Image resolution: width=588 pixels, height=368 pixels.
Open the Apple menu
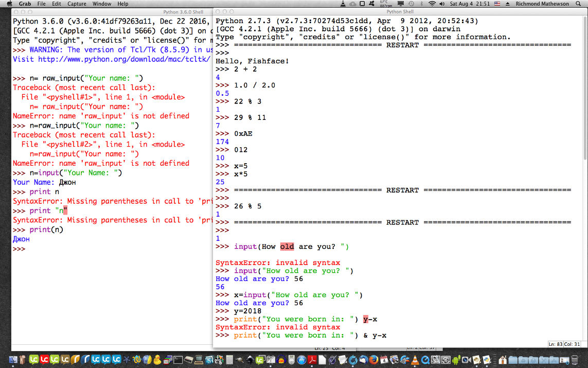pyautogui.click(x=7, y=4)
